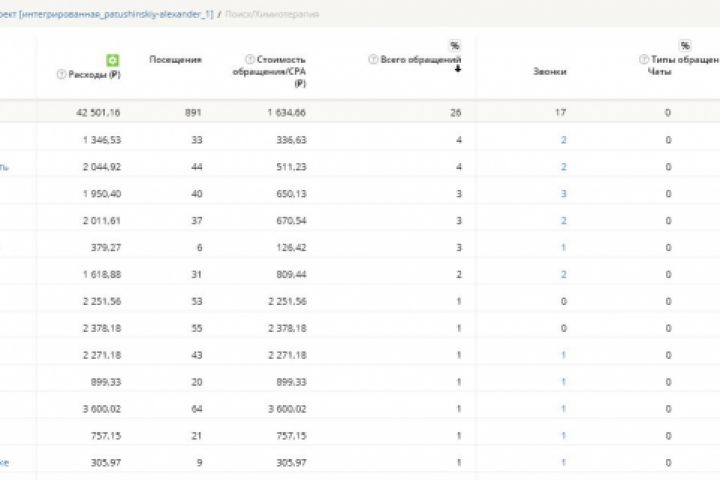Image resolution: width=720 pixels, height=480 pixels.
Task: Open calls link in the 2 271,18 row
Action: click(x=563, y=355)
